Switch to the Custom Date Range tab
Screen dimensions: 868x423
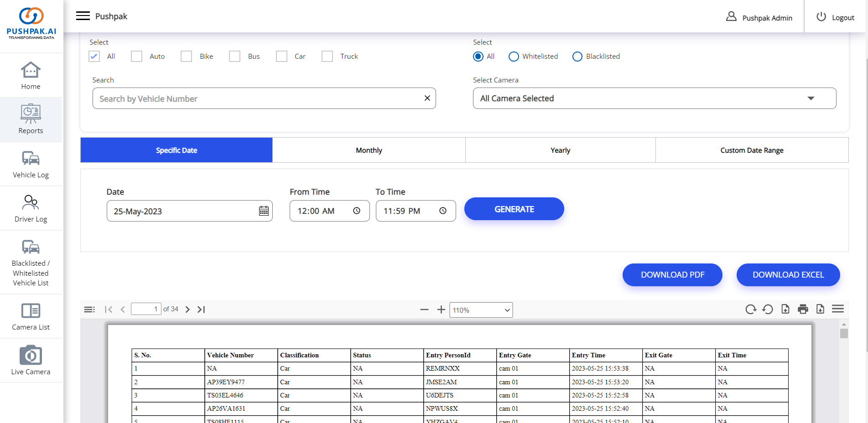click(x=751, y=150)
